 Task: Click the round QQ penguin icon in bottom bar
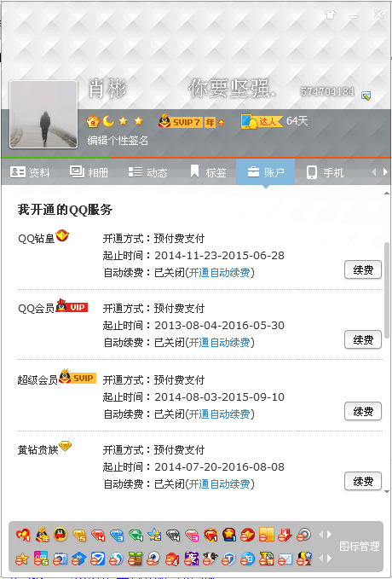61,535
